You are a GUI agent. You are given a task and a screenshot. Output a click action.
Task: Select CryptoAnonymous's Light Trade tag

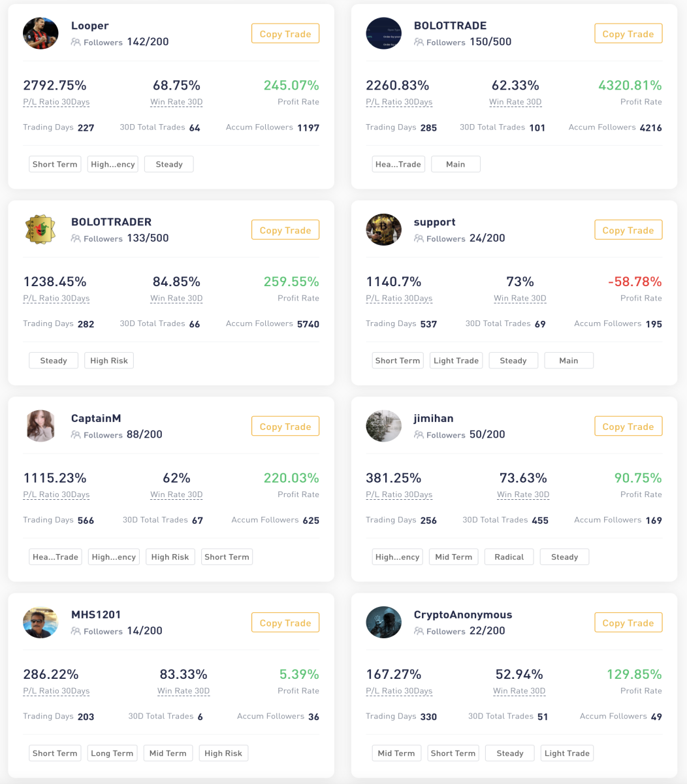(567, 753)
